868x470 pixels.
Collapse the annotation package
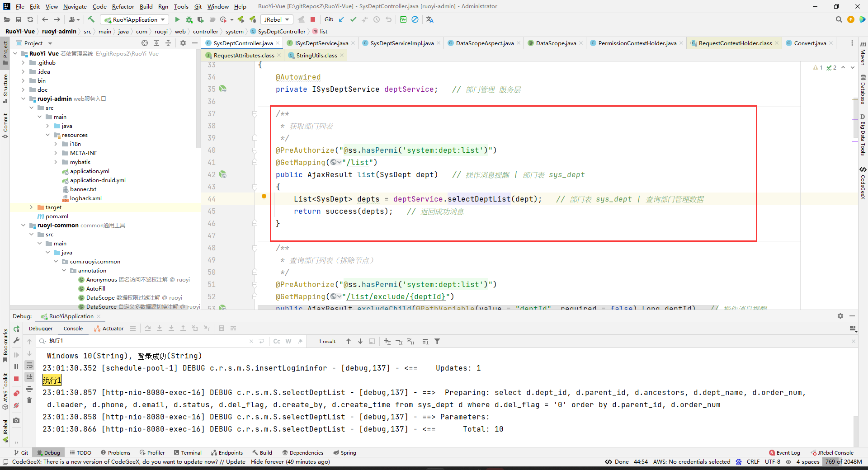coord(64,270)
